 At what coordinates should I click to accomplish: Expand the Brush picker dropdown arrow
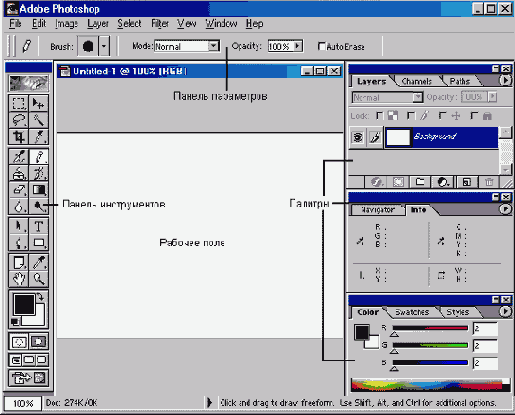pyautogui.click(x=104, y=46)
